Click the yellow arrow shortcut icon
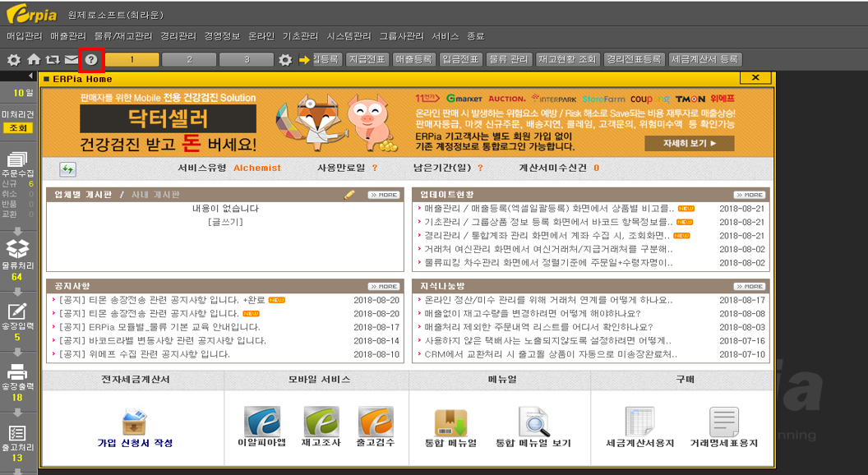The width and height of the screenshot is (868, 475). (304, 60)
